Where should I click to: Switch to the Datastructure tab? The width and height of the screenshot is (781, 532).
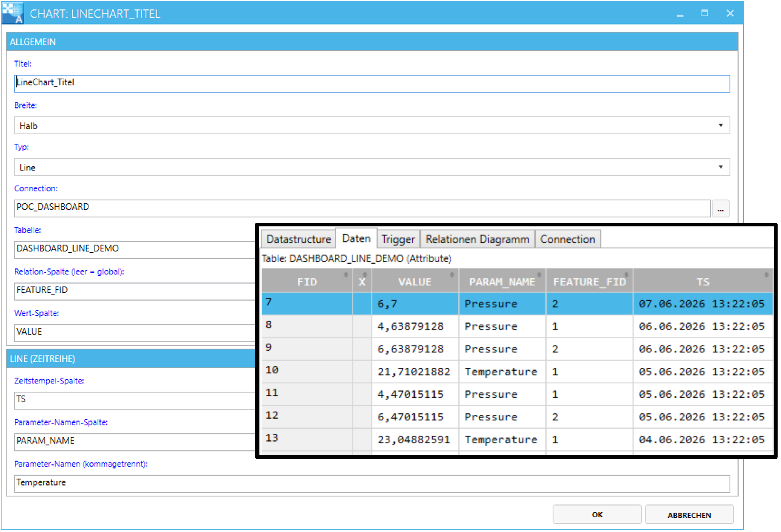point(298,239)
